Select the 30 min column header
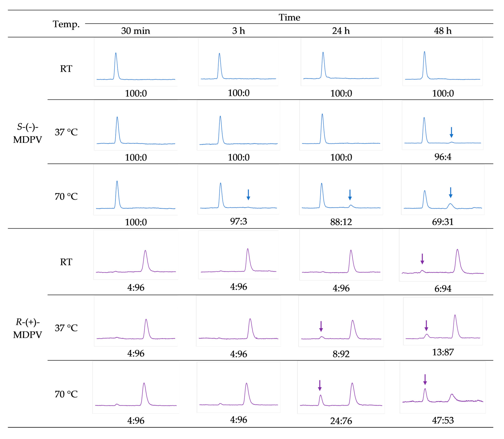 click(x=136, y=31)
